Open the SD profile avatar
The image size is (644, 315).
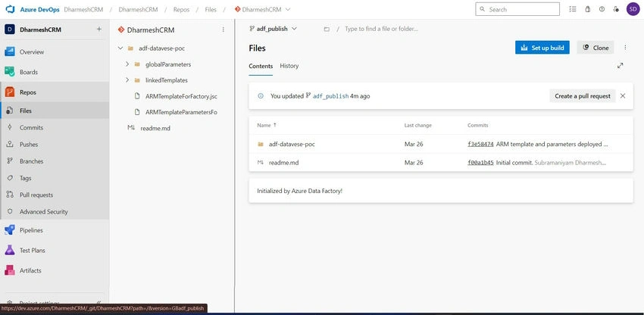coord(633,9)
